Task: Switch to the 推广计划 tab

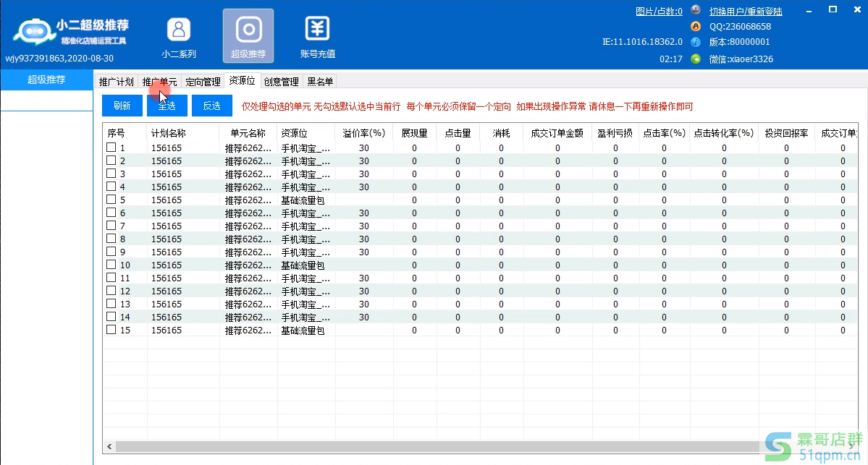Action: point(116,82)
